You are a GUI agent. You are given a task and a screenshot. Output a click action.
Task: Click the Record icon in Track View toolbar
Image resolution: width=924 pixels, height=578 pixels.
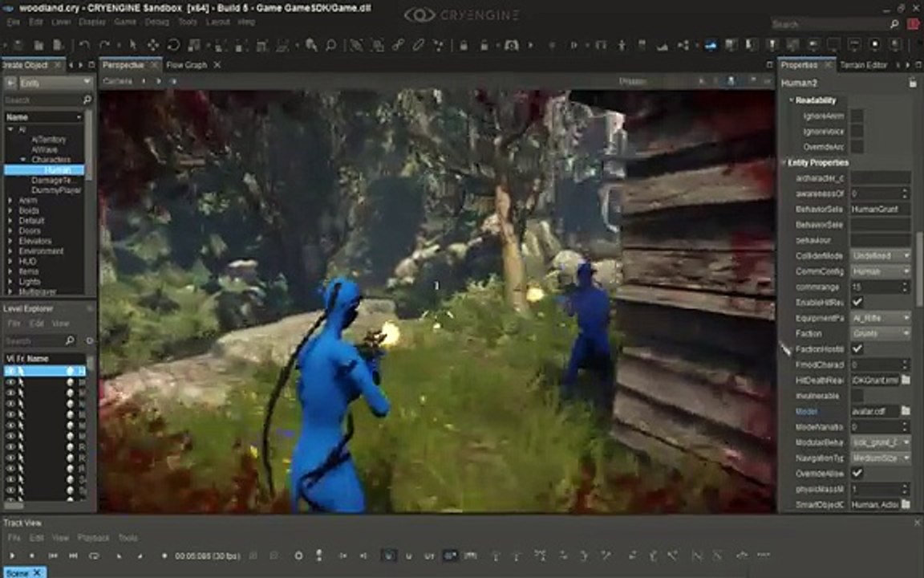(164, 556)
